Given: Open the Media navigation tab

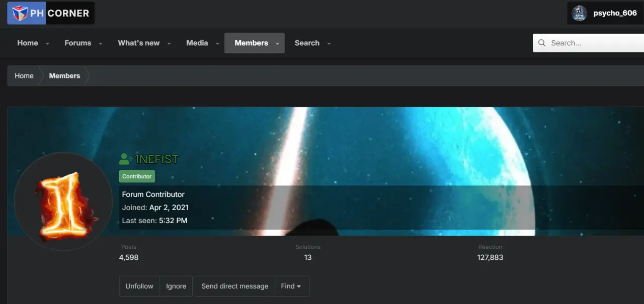Looking at the screenshot, I should coord(197,43).
